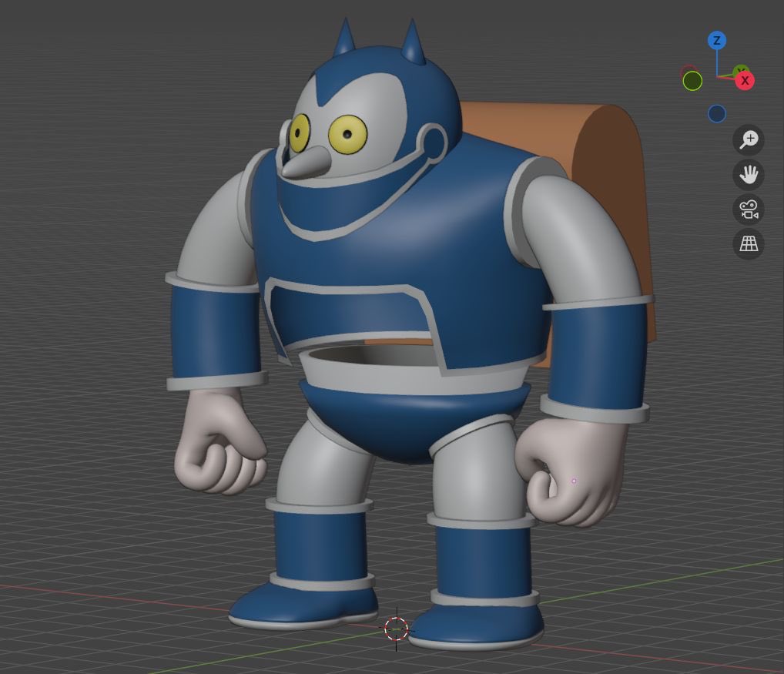Click the 3D cursor at origin
This screenshot has width=784, height=674.
[x=397, y=629]
